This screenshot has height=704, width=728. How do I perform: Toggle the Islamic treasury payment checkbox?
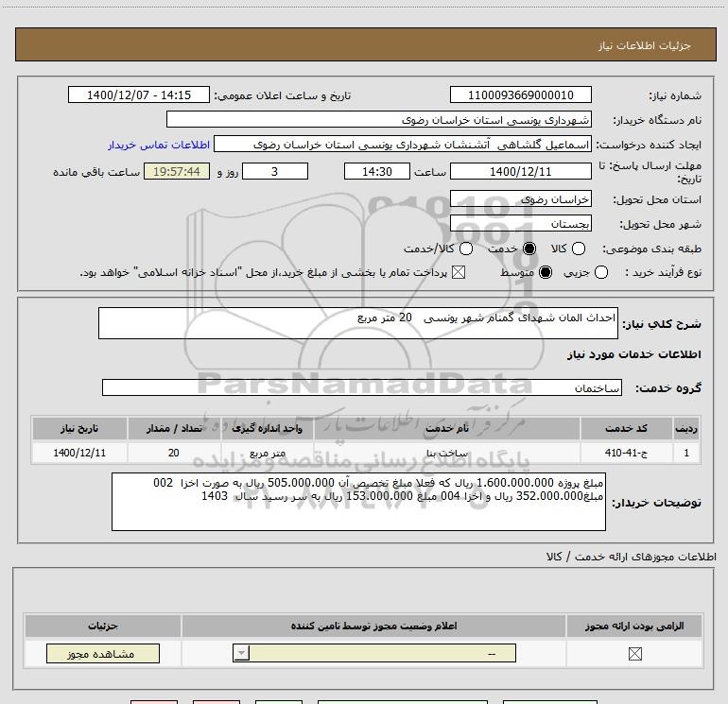(459, 272)
